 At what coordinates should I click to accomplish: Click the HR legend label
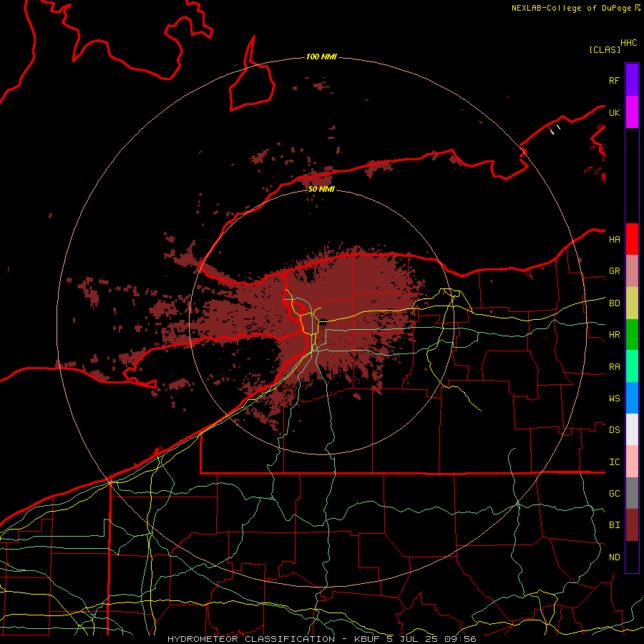click(x=615, y=335)
